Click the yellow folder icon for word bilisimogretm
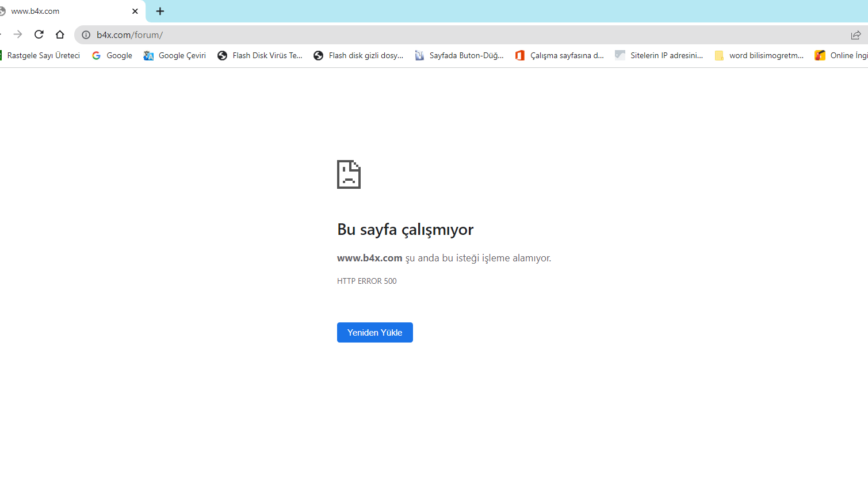Viewport: 868px width, 483px height. 719,55
